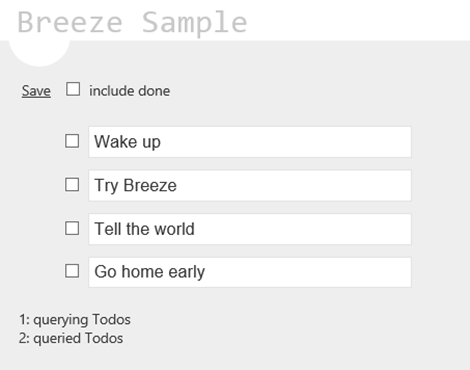Focus the Wake up text field

click(250, 142)
